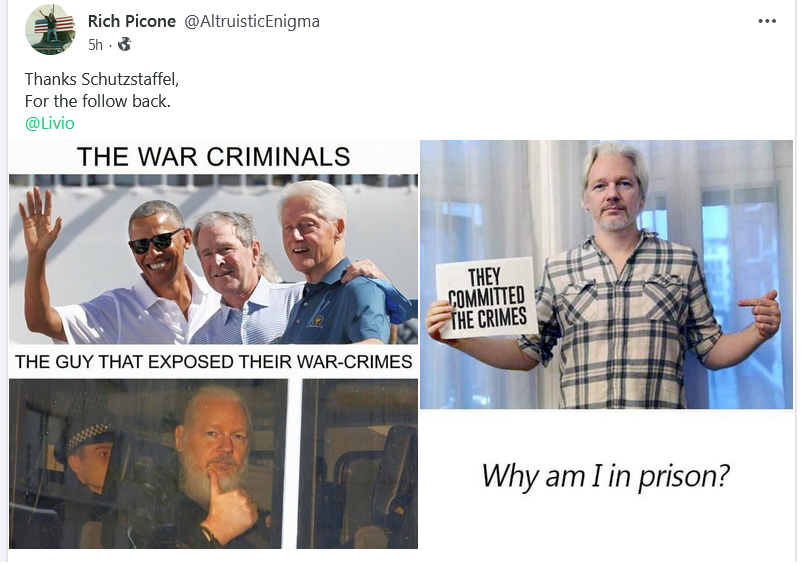This screenshot has width=801, height=564.
Task: Open the @Livio mention
Action: [50, 123]
